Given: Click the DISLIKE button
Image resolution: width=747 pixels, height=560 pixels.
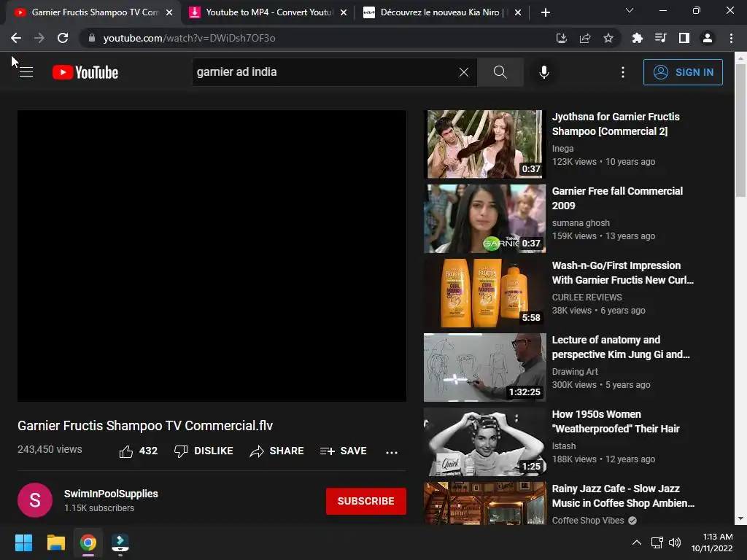Looking at the screenshot, I should 204,451.
